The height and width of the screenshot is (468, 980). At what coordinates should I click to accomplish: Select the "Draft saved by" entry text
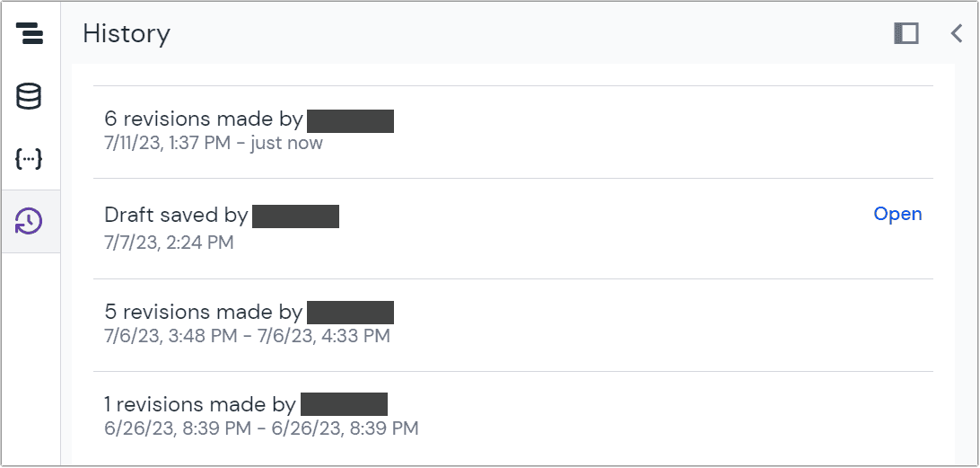[x=176, y=216]
